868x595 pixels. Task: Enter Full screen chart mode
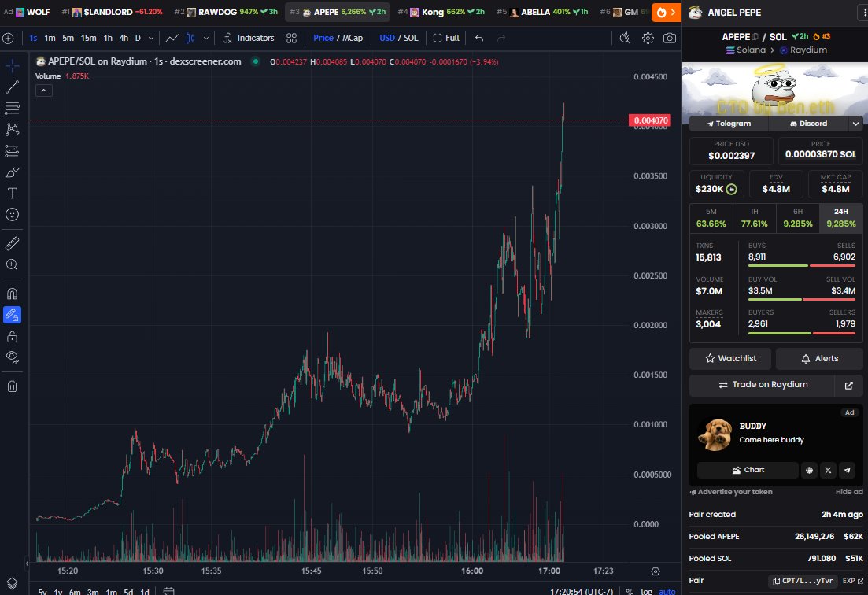pyautogui.click(x=446, y=39)
